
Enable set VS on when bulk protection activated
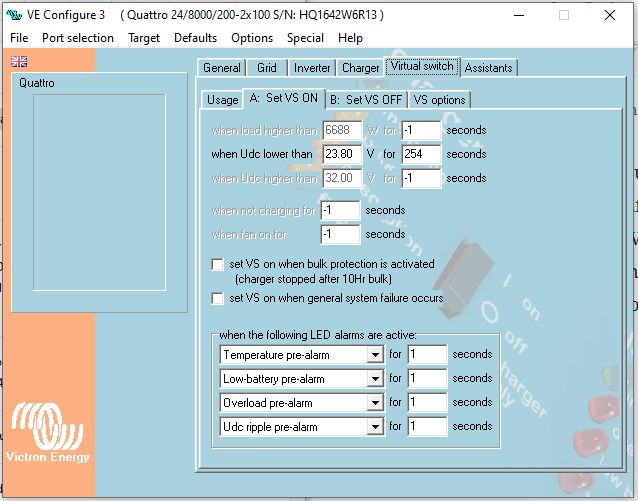pyautogui.click(x=218, y=264)
